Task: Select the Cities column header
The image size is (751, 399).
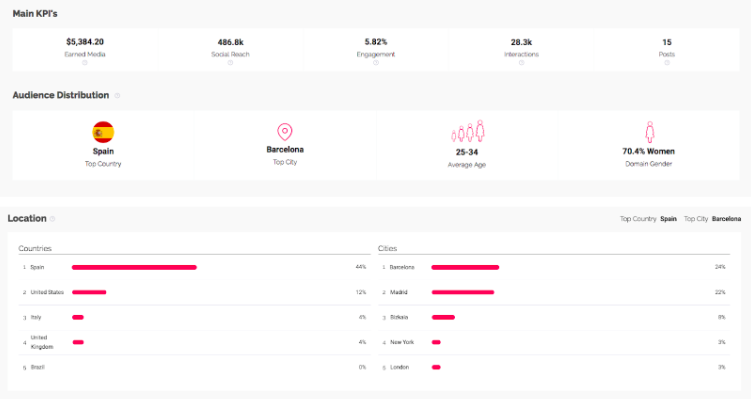Action: point(387,248)
